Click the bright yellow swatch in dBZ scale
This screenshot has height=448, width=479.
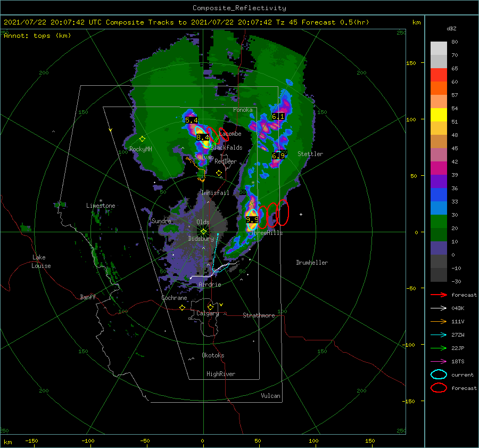click(x=439, y=115)
